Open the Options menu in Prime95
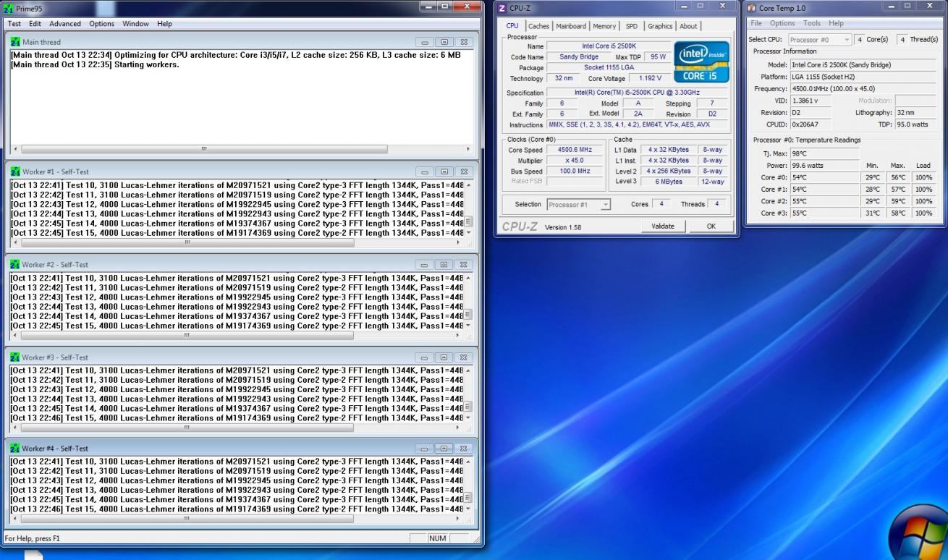Image resolution: width=948 pixels, height=560 pixels. point(102,24)
